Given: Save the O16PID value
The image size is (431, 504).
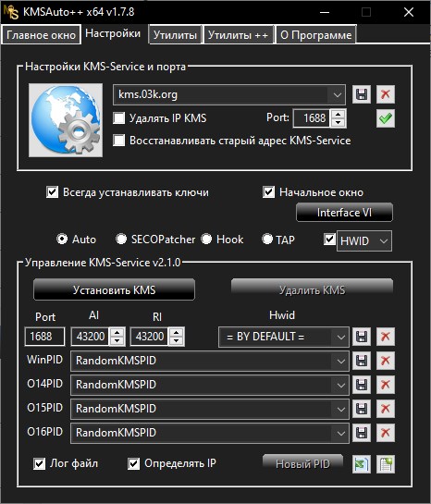Looking at the screenshot, I should pyautogui.click(x=362, y=433).
